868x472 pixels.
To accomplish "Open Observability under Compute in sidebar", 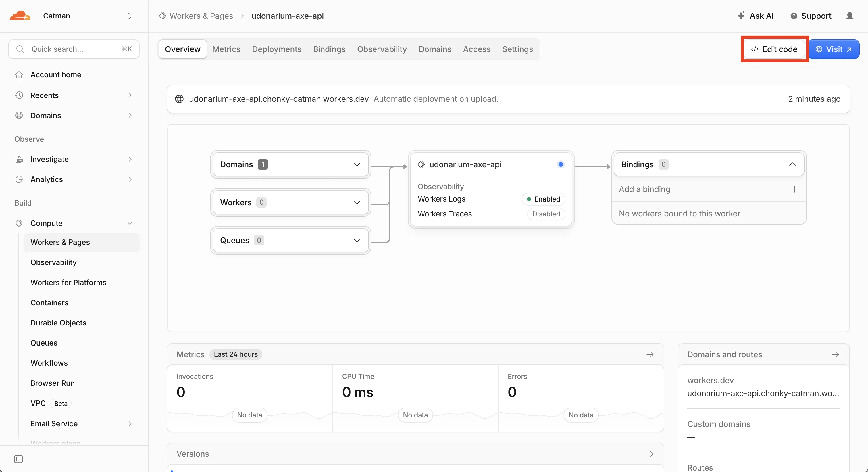I will click(x=53, y=262).
